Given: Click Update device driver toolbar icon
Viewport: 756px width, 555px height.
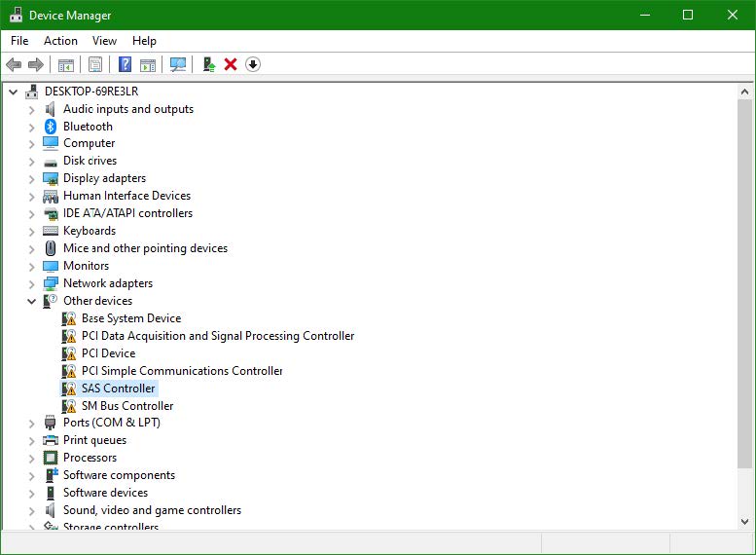Looking at the screenshot, I should 209,64.
